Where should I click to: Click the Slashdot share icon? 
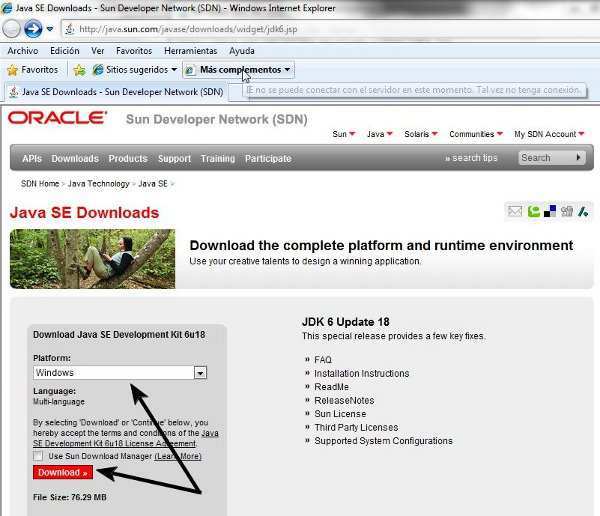pos(583,211)
